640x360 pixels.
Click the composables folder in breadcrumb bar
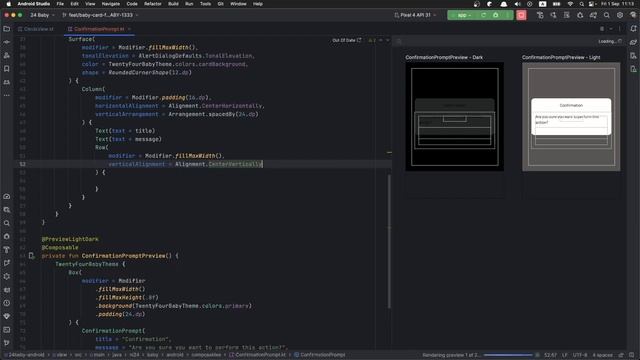(206, 355)
